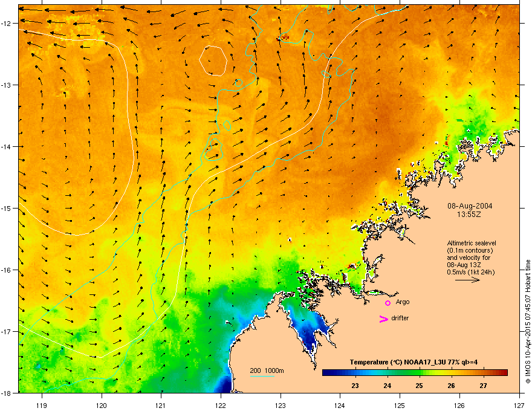Click the vertical IMOS copyright timestamp text
The image size is (532, 411).
click(x=528, y=322)
